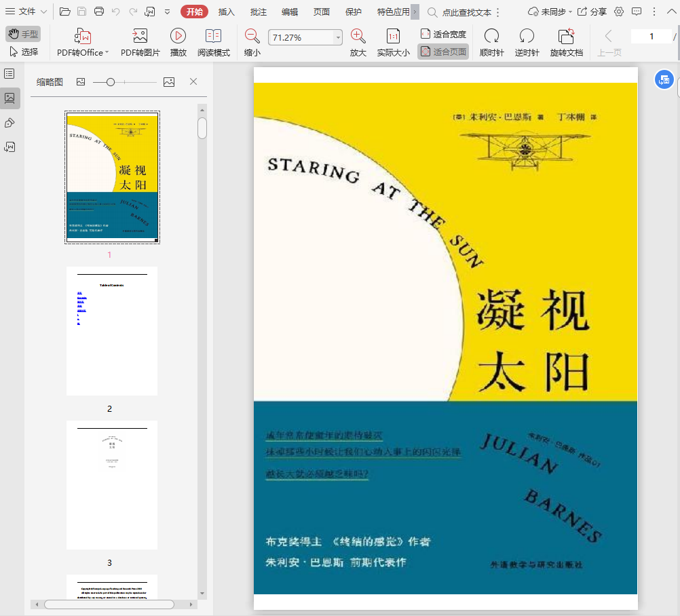
Task: Select the page 2 thumbnail
Action: (x=112, y=331)
